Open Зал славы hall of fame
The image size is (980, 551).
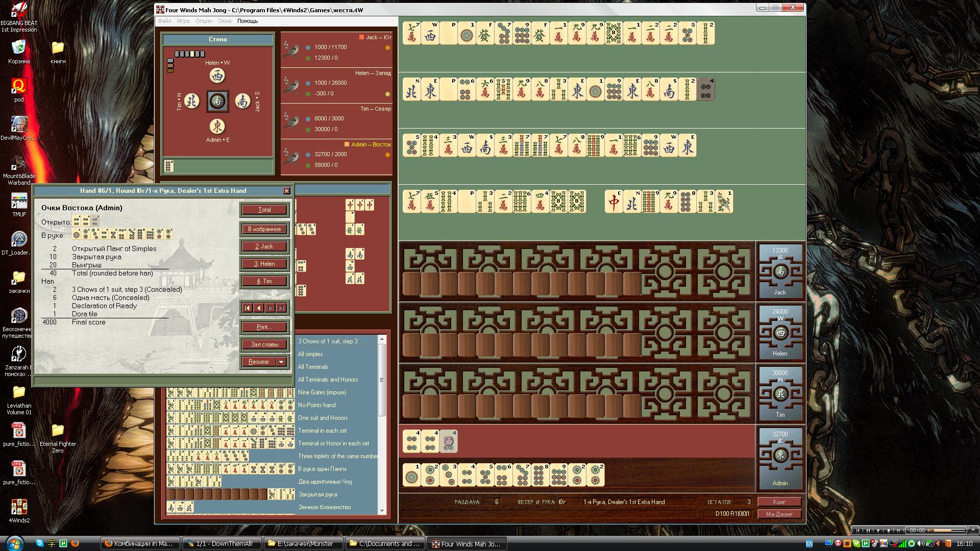tap(264, 344)
